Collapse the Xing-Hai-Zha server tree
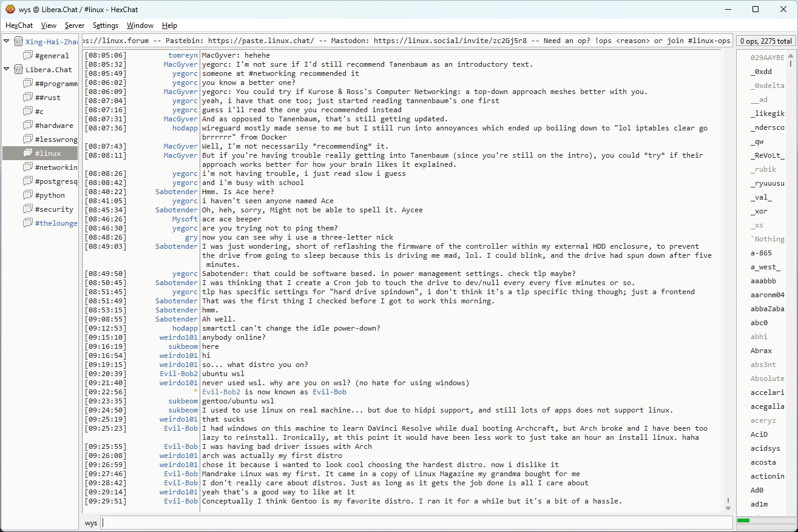This screenshot has height=532, width=798. coord(7,42)
